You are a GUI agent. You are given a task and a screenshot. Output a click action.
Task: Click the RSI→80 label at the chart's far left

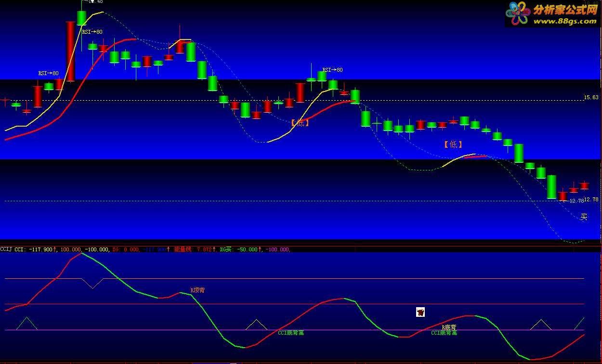[48, 74]
